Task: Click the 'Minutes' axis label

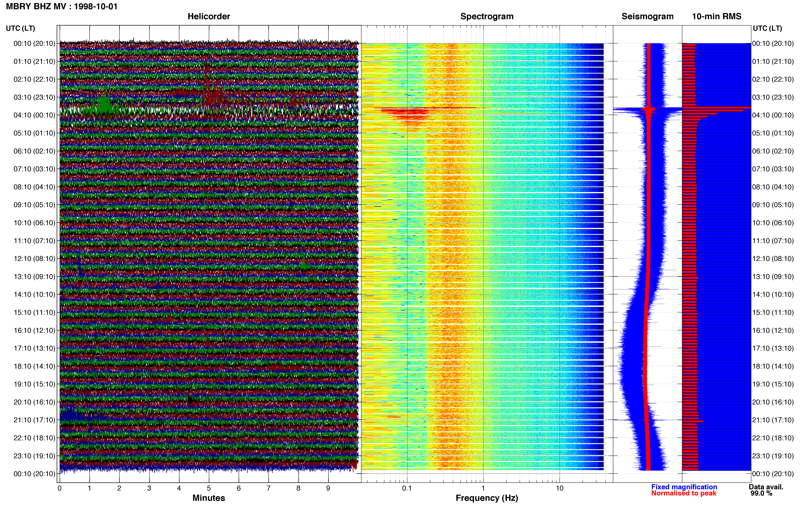Action: tap(209, 498)
